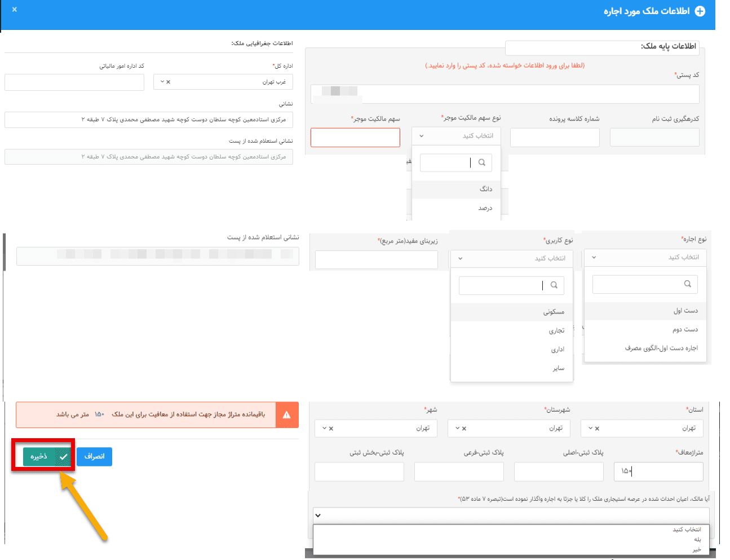Click the search icon in نوع کاربری dropdown
Image resolution: width=730 pixels, height=560 pixels.
coord(554,285)
